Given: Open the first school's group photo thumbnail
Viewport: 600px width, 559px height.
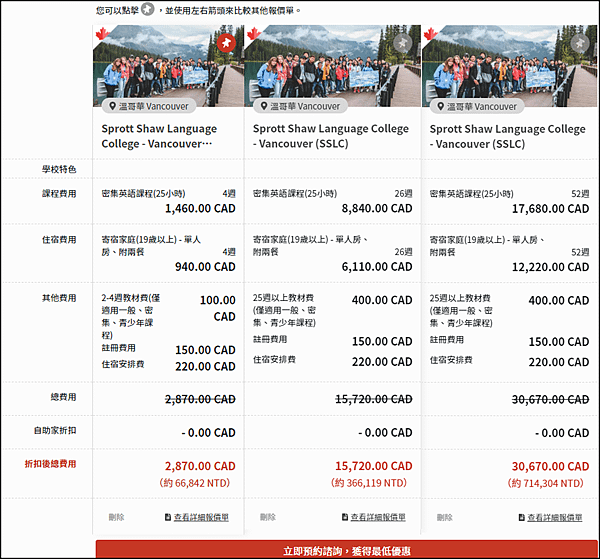Looking at the screenshot, I should point(168,66).
